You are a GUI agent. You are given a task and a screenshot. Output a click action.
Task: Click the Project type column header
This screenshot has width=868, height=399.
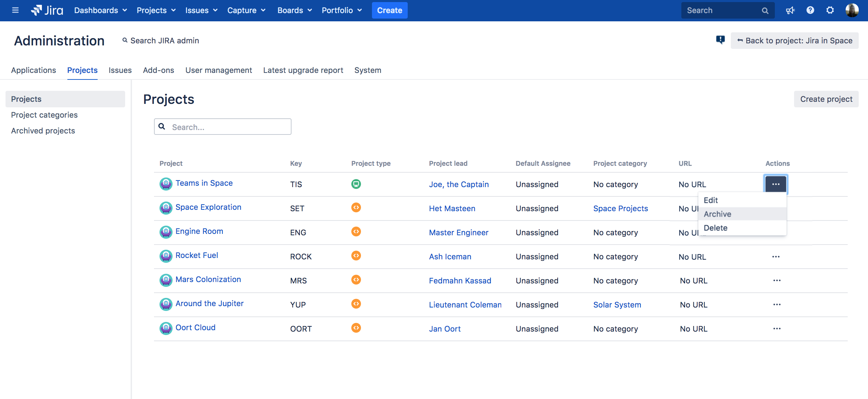click(371, 163)
